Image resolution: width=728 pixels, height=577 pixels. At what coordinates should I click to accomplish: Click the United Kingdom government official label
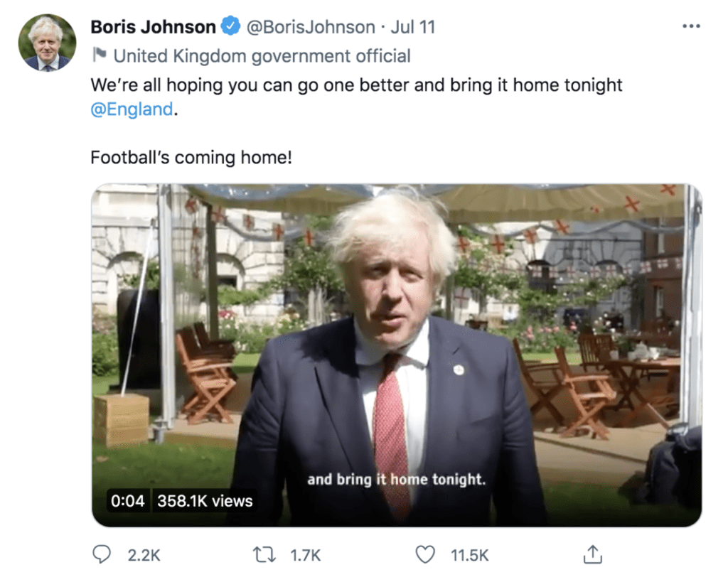(x=262, y=55)
